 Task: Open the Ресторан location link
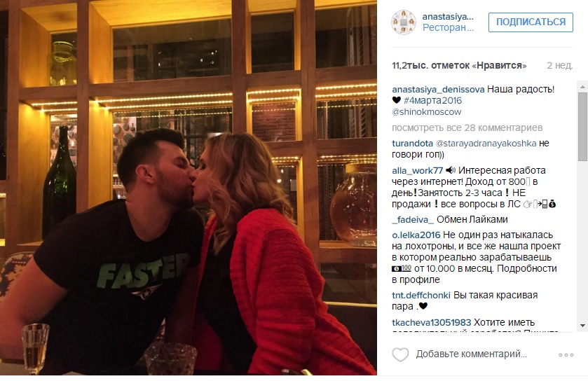pyautogui.click(x=448, y=28)
